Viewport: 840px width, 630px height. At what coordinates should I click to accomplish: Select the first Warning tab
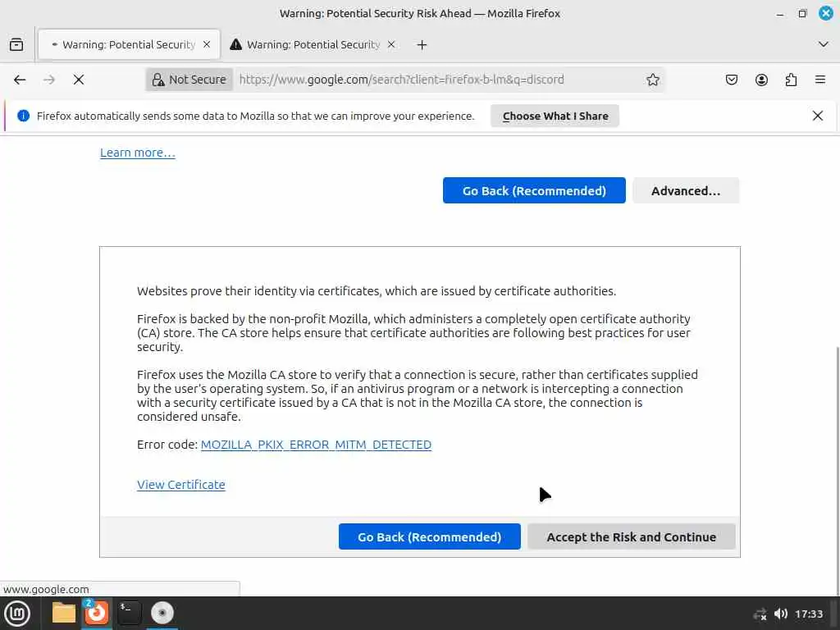point(129,44)
